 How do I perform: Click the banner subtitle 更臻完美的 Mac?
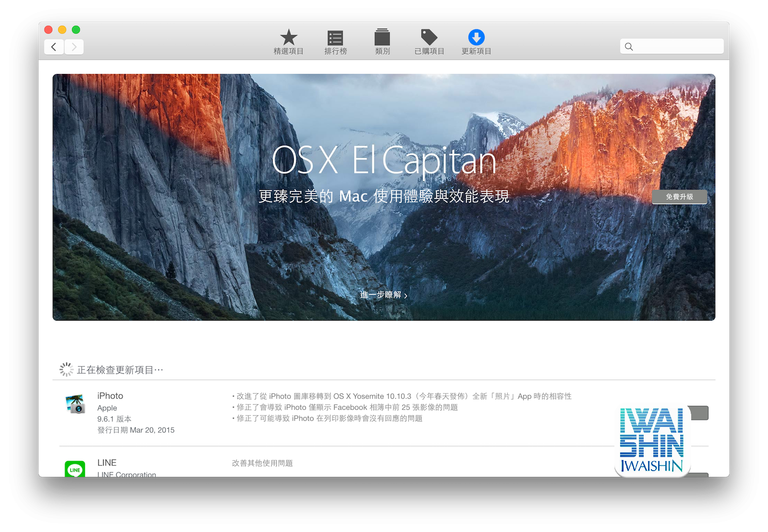point(384,196)
